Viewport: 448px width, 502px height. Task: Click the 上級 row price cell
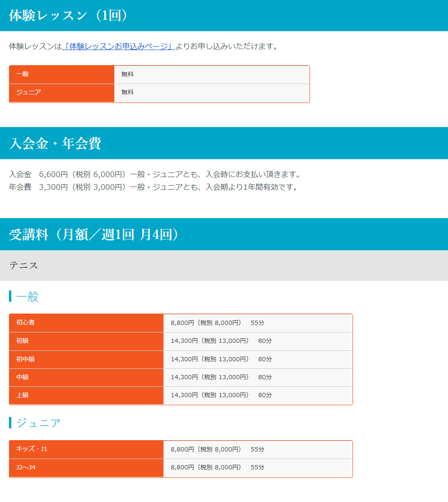coord(221,395)
